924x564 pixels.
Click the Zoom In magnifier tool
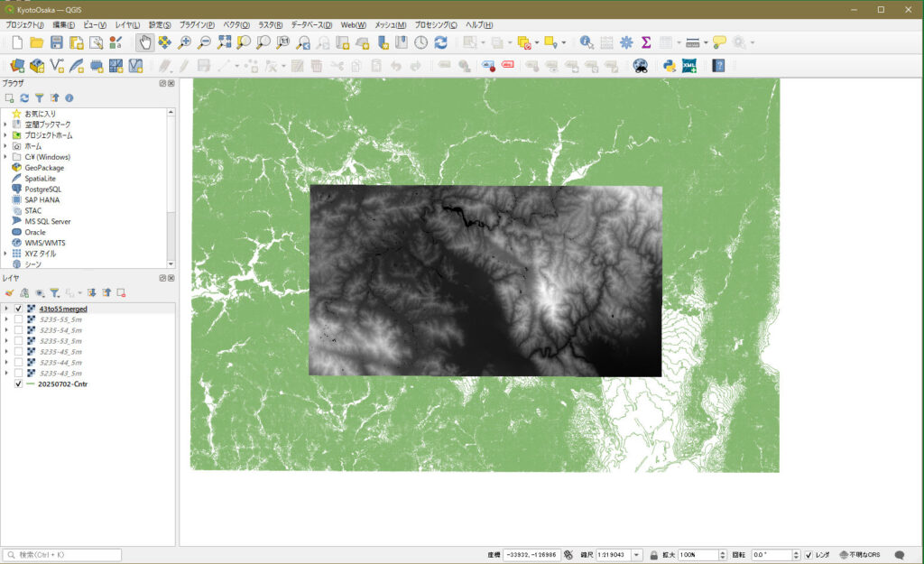point(185,42)
